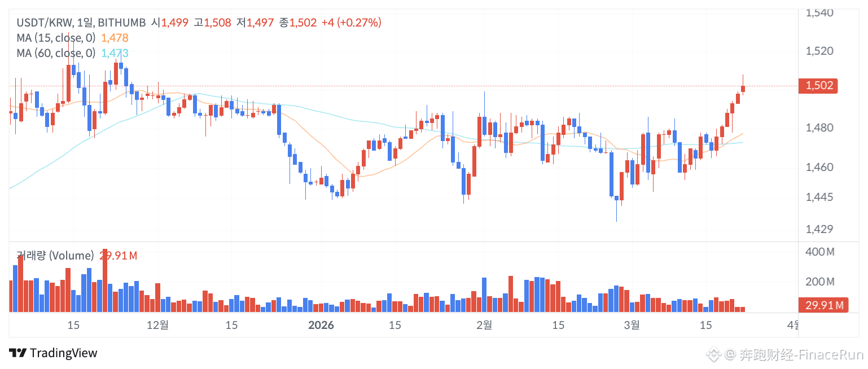
Task: Open the TradingView text link
Action: 63,353
